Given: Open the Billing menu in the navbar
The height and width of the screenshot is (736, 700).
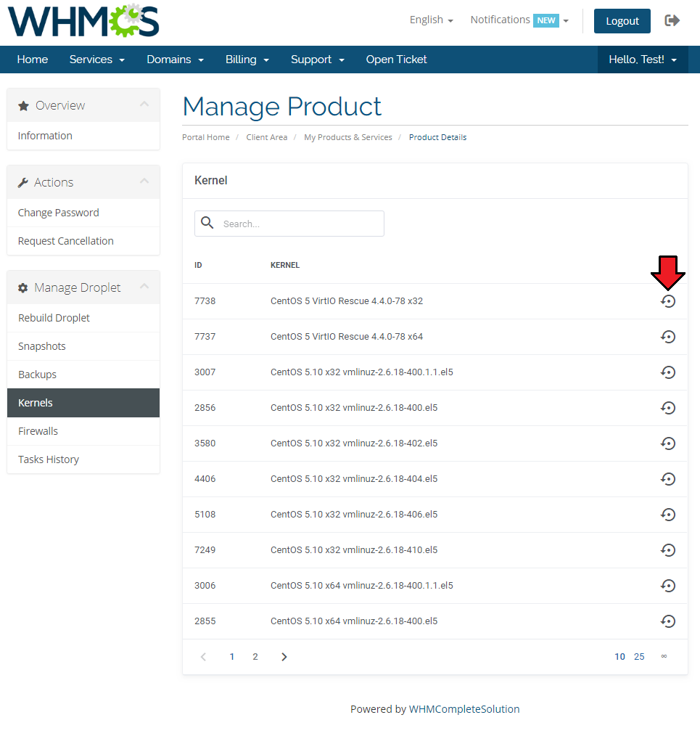Looking at the screenshot, I should pos(247,60).
